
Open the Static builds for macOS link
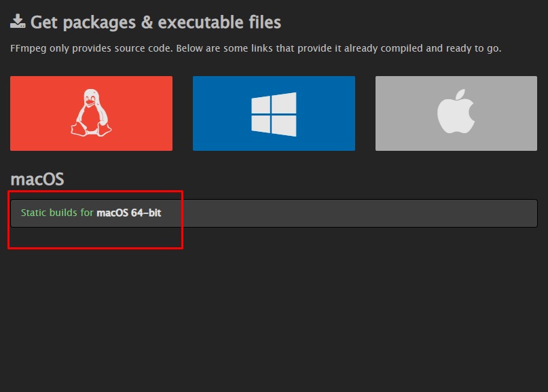pyautogui.click(x=91, y=213)
